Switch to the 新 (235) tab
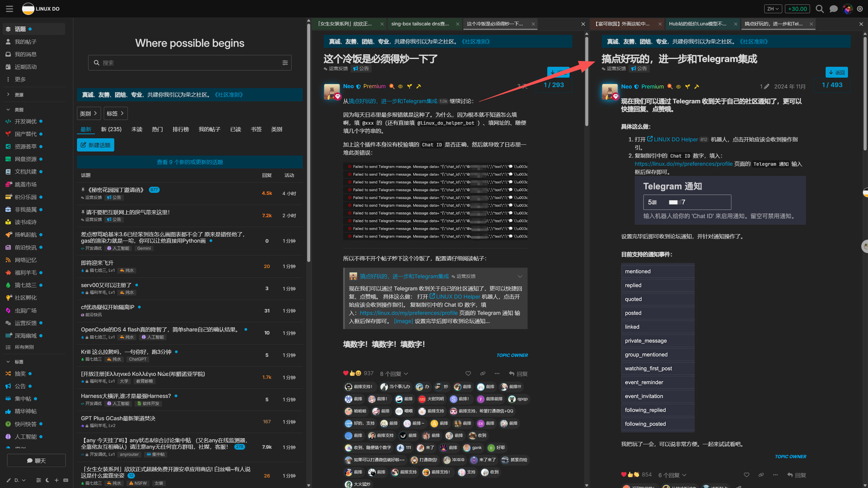The image size is (868, 488). pos(111,129)
